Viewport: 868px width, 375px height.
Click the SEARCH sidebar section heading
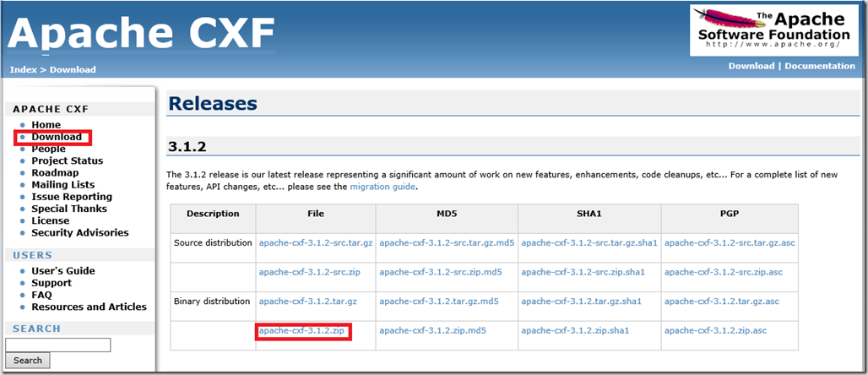tap(36, 329)
